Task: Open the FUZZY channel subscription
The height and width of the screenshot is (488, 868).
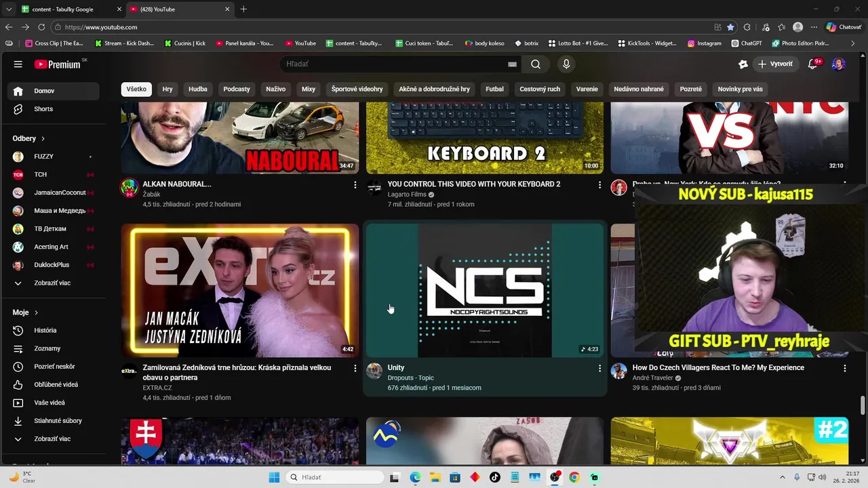Action: pyautogui.click(x=54, y=157)
